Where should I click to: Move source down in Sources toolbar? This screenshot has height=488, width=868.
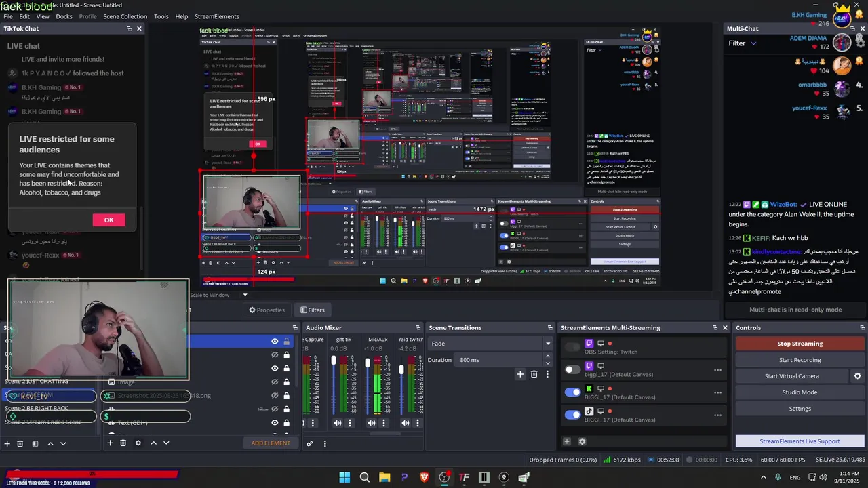(166, 443)
